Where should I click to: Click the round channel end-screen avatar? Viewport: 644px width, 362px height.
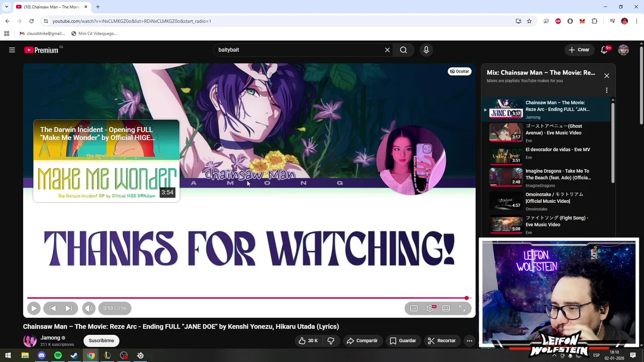point(411,160)
